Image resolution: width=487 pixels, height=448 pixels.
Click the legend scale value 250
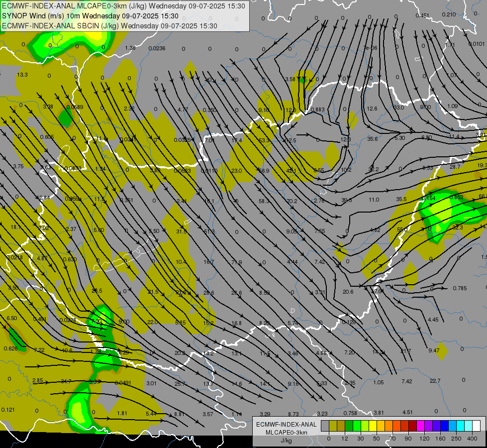point(456,439)
